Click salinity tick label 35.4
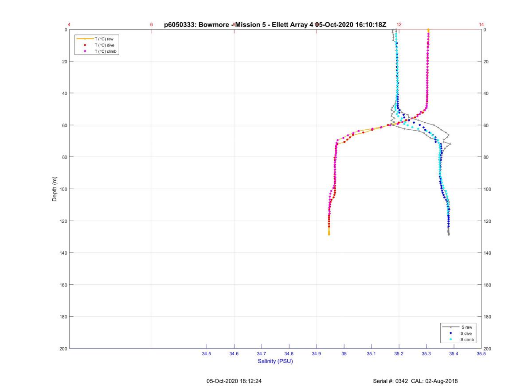Image resolution: width=532 pixels, height=392 pixels. click(x=454, y=354)
